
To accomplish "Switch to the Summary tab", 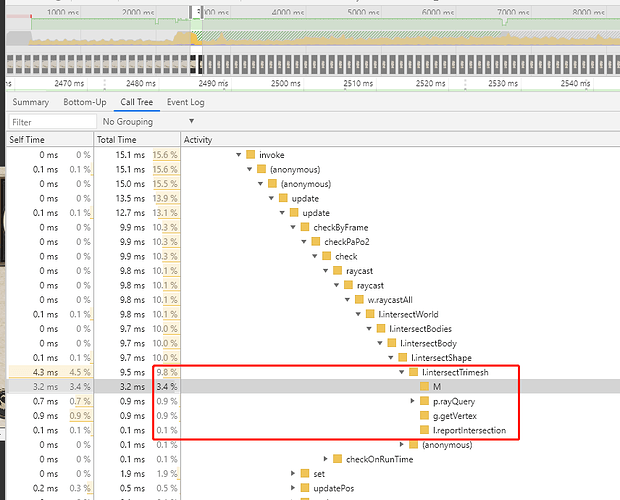I will (x=30, y=102).
